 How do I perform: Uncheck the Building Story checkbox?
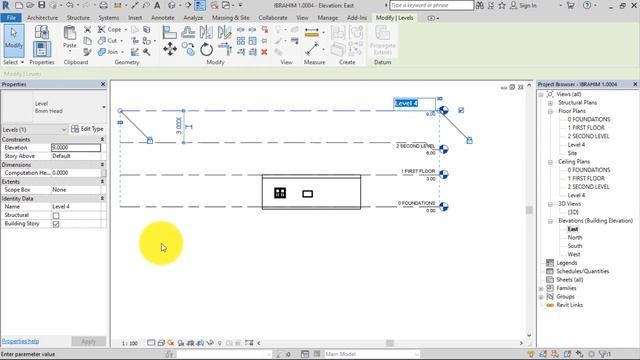(x=56, y=224)
